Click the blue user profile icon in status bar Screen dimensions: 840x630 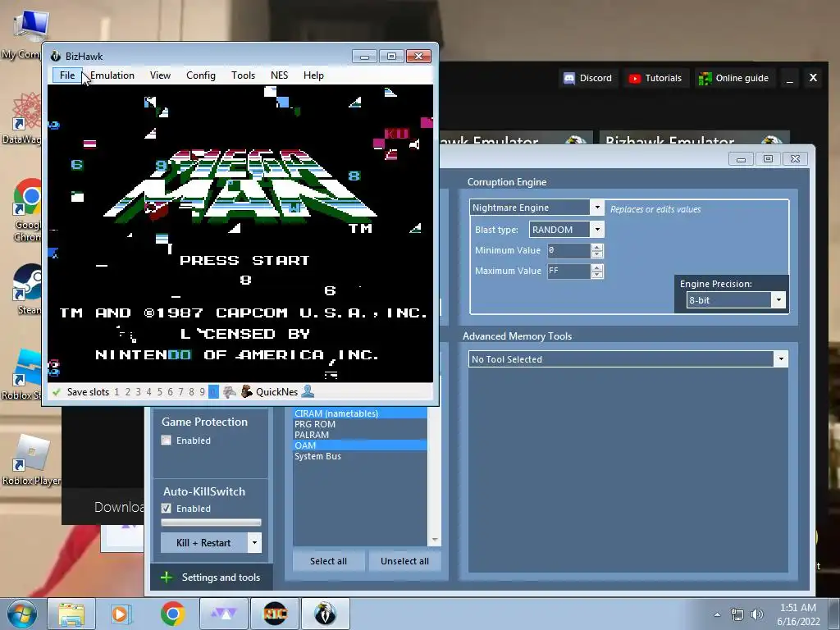point(308,391)
